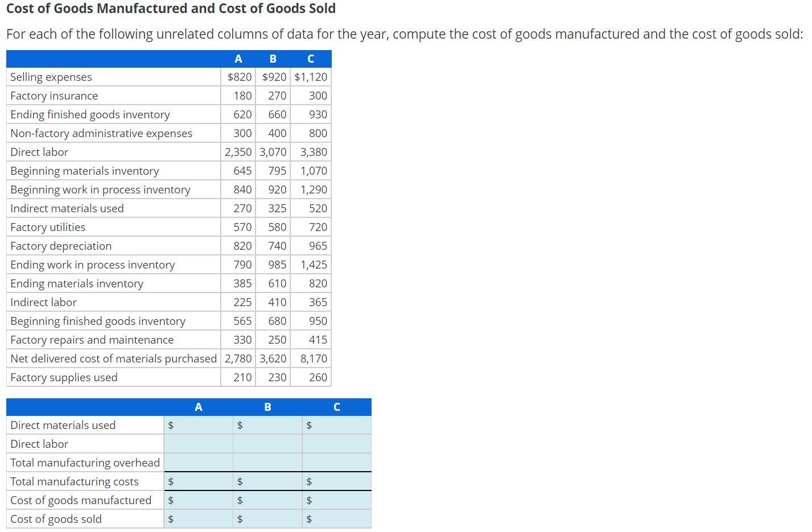Click the $1,120 Selling expenses value in column C
Viewport: 812px width, 532px height.
pos(311,77)
